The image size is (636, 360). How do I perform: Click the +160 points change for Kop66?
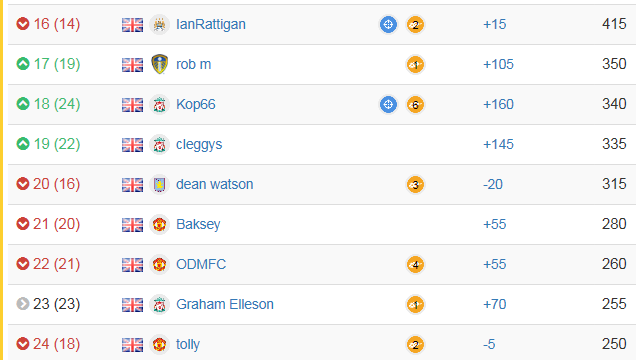click(498, 105)
